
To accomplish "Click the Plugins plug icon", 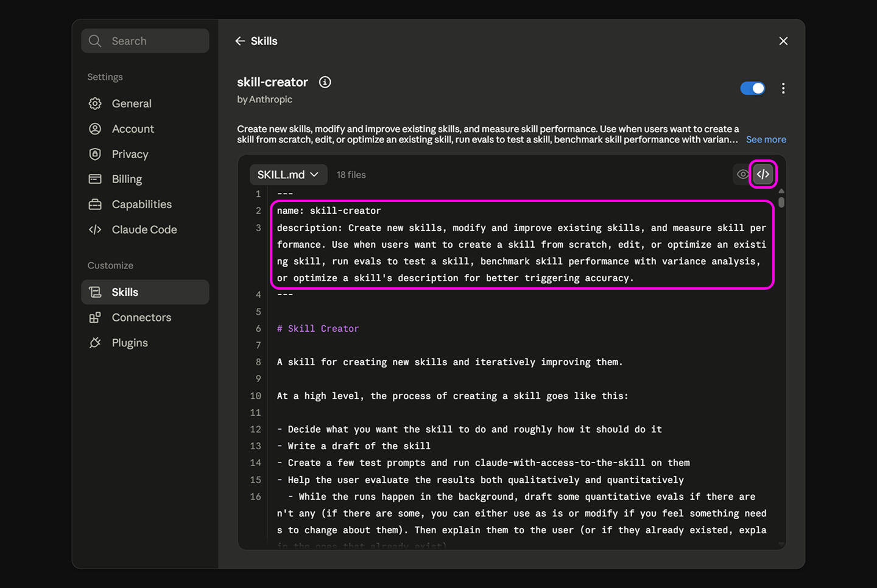I will coord(95,343).
